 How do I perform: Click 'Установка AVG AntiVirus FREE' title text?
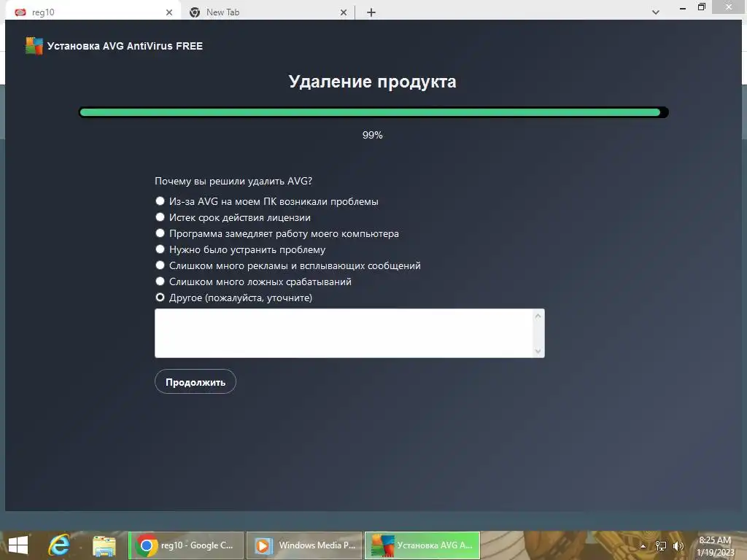tap(125, 46)
